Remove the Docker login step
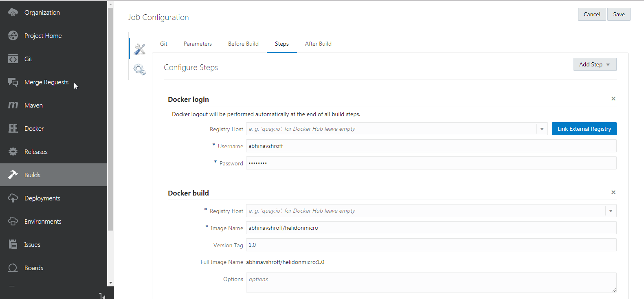This screenshot has height=299, width=644. 613,99
